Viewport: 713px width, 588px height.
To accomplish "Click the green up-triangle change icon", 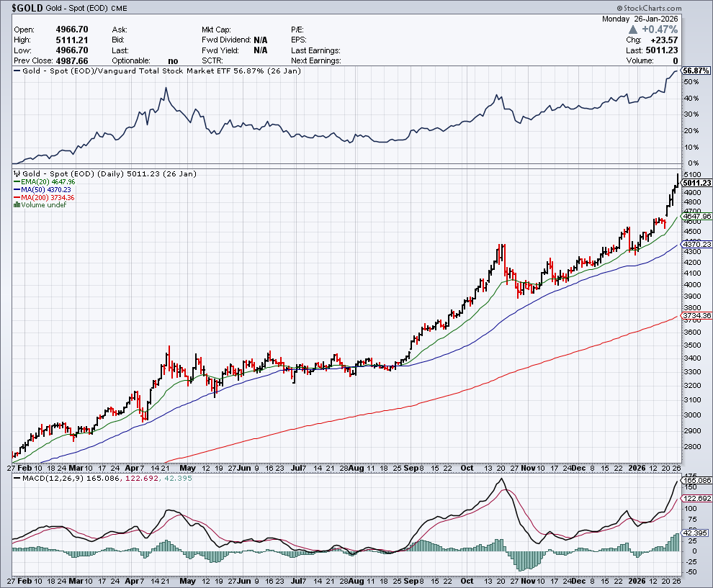I will 633,30.
